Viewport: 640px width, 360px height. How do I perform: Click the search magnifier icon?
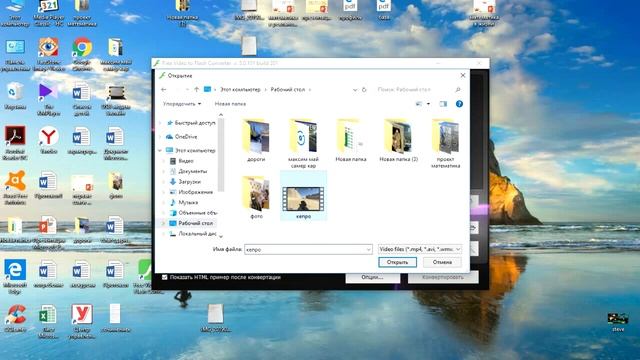458,89
